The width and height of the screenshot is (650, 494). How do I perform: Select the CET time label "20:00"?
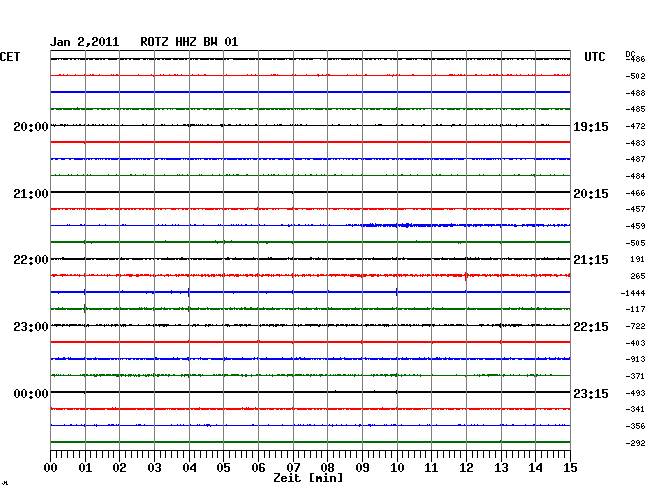pyautogui.click(x=31, y=126)
